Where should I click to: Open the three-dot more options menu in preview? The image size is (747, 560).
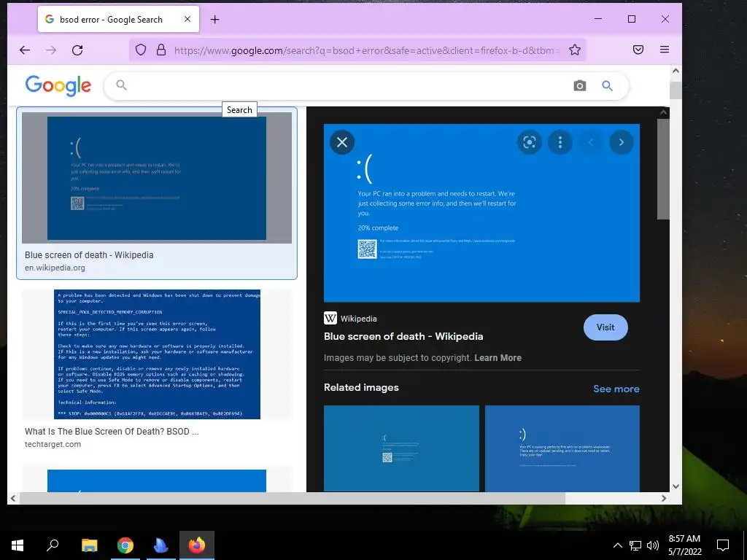pos(560,142)
